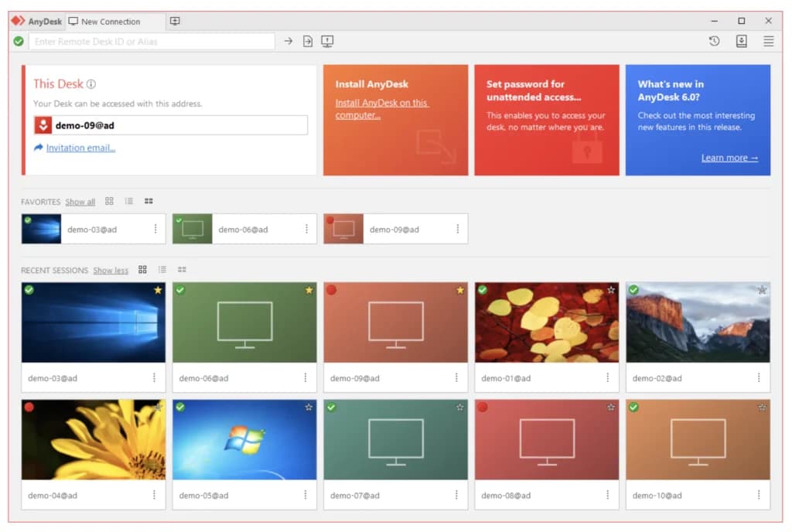Click the screen presentation monitor toolbar icon

327,41
